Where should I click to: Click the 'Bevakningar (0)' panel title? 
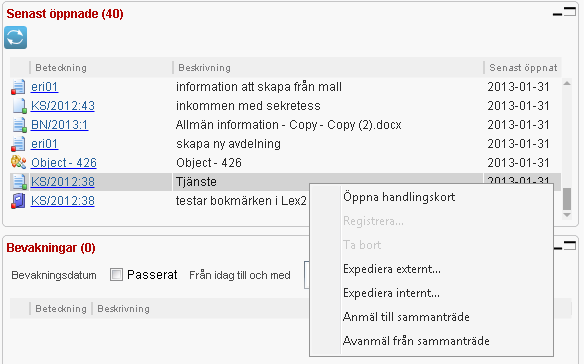tap(51, 248)
